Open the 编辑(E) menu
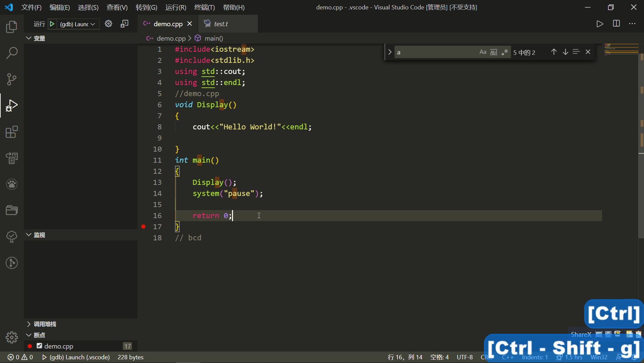This screenshot has height=363, width=644. (x=60, y=7)
